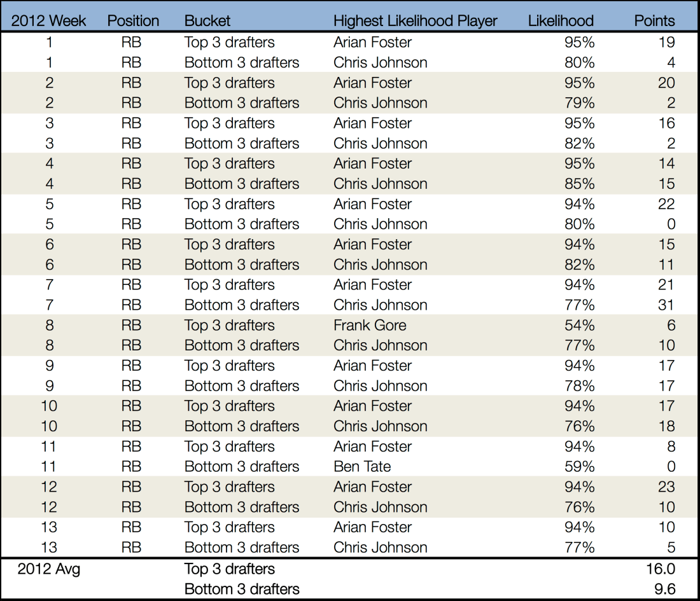
Task: Click the 85% likelihood cell
Action: (x=579, y=184)
